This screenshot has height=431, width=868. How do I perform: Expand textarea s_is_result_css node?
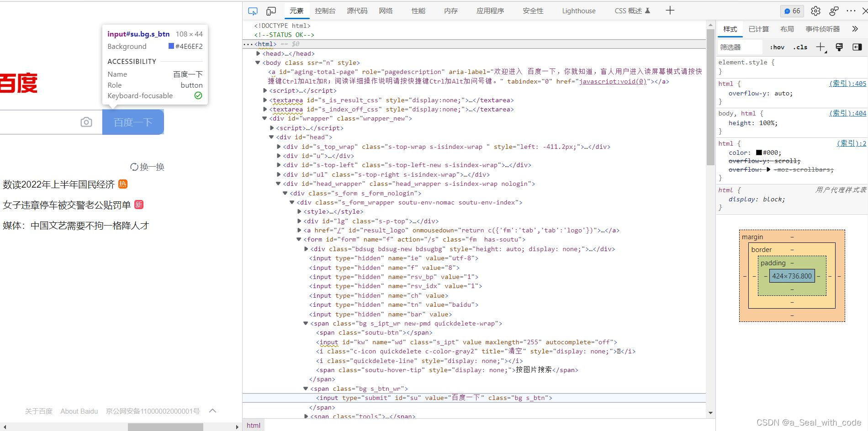(265, 100)
